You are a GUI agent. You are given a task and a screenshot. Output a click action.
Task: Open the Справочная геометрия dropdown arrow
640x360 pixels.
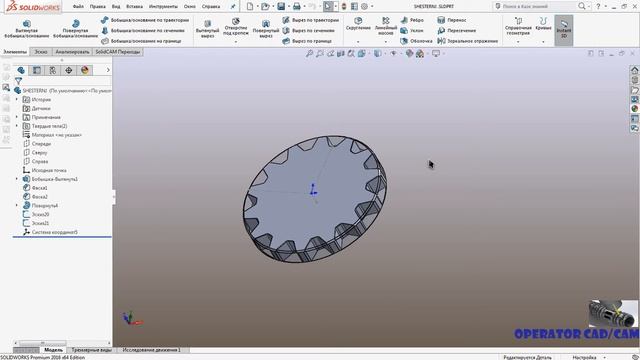(518, 42)
